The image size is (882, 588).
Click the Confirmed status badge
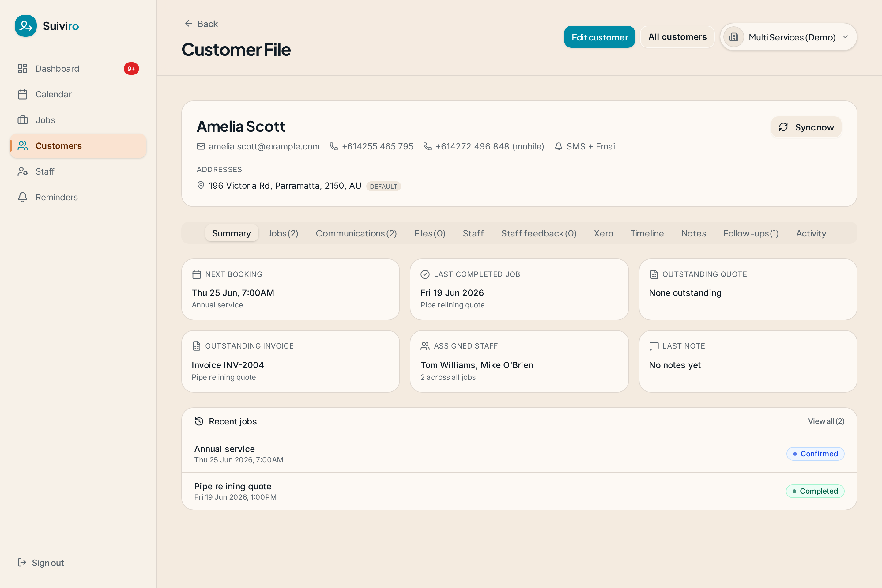point(815,454)
